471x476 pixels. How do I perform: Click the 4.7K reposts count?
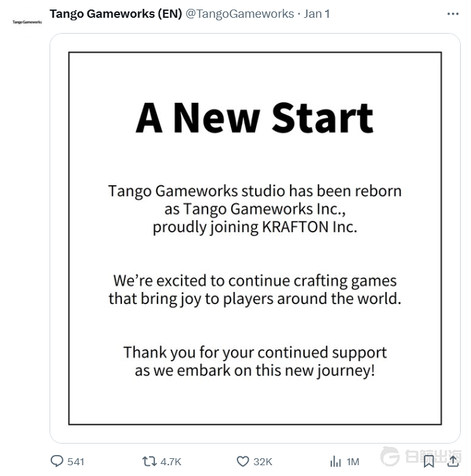[x=171, y=461]
